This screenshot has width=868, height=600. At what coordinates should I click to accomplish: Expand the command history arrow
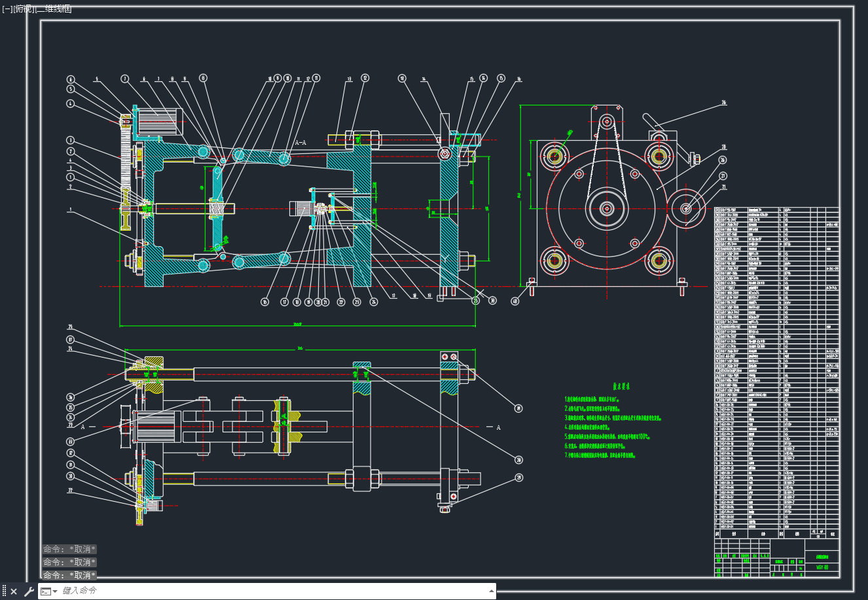(491, 591)
